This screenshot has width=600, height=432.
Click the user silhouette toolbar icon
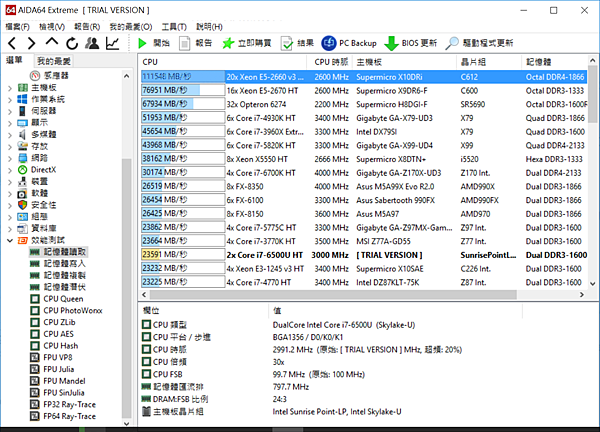pos(92,43)
